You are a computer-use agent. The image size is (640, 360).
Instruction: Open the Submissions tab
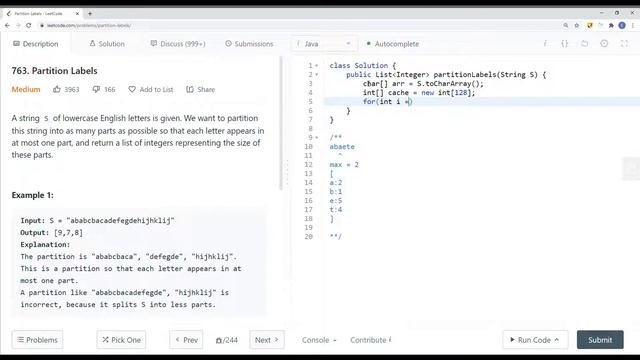pyautogui.click(x=249, y=44)
